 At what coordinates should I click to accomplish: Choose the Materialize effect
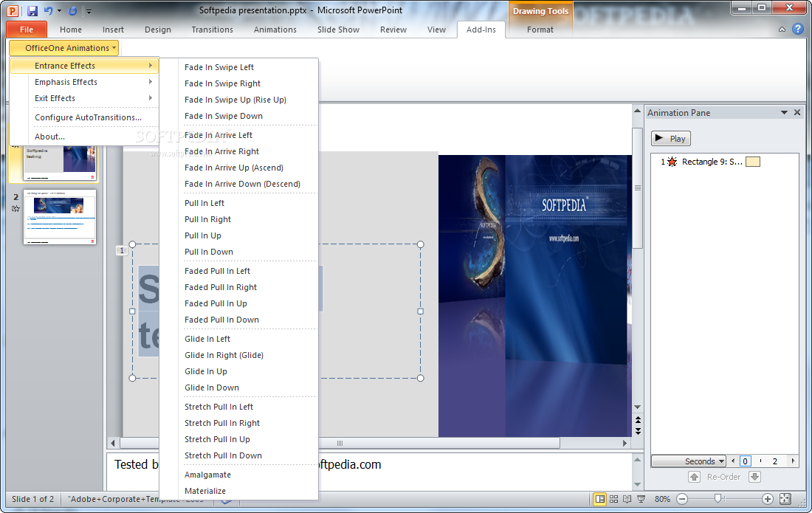[205, 491]
